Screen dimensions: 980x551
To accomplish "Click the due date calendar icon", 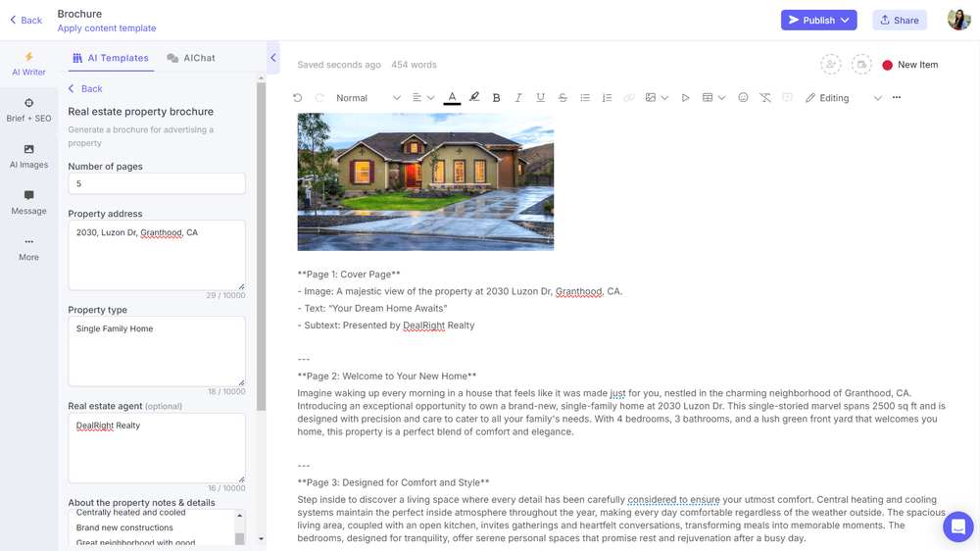I will [861, 65].
